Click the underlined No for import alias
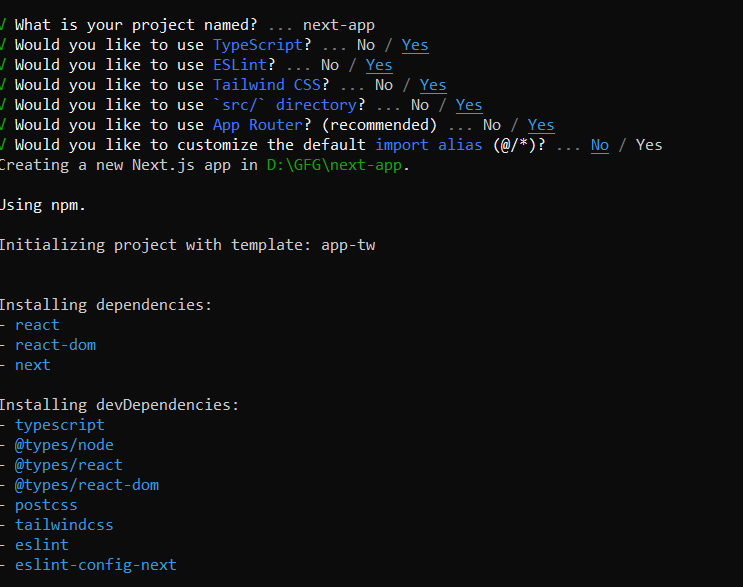 pos(599,145)
